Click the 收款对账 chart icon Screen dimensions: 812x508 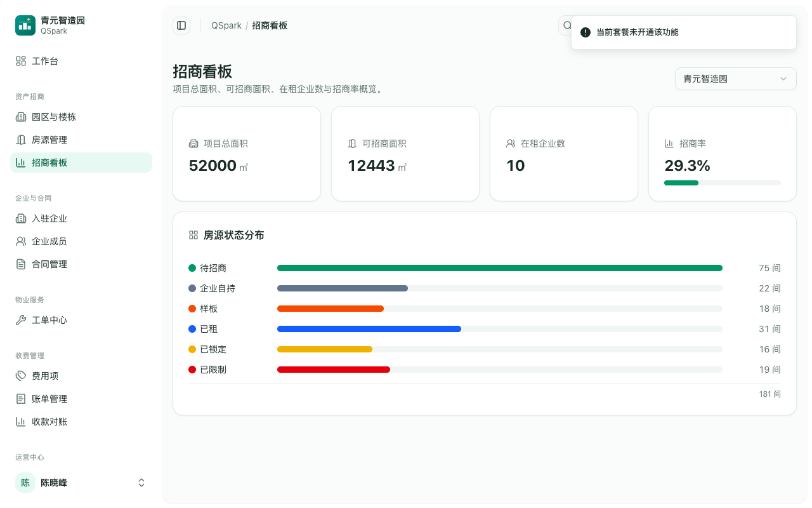click(21, 422)
